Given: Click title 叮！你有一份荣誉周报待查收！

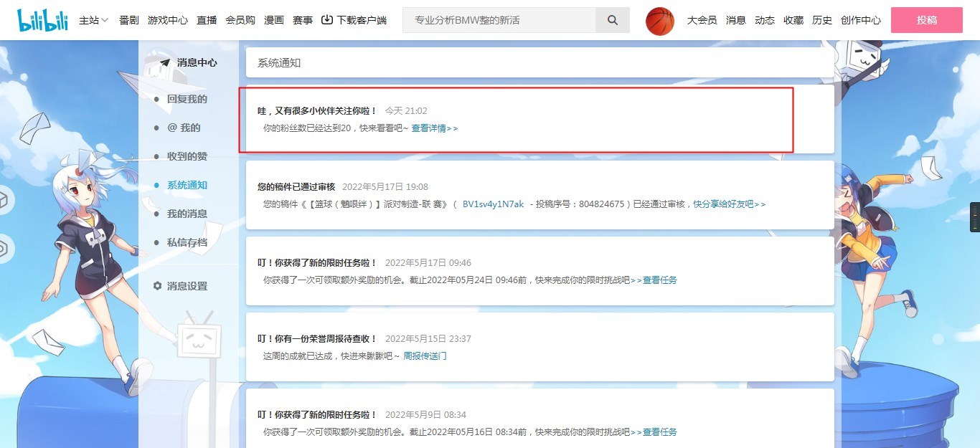Looking at the screenshot, I should [x=317, y=339].
